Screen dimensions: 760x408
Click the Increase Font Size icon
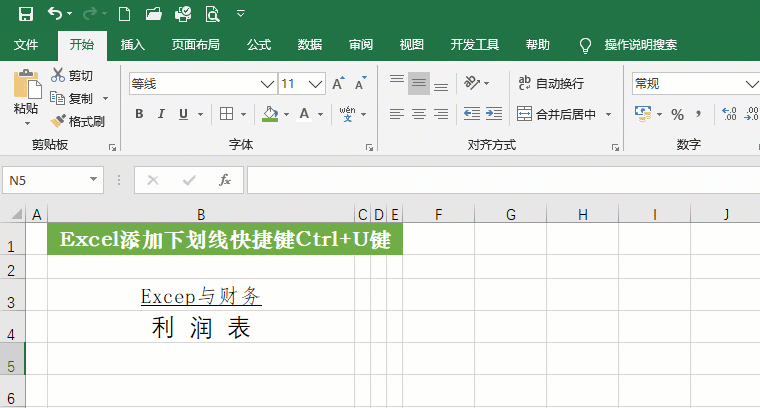338,84
